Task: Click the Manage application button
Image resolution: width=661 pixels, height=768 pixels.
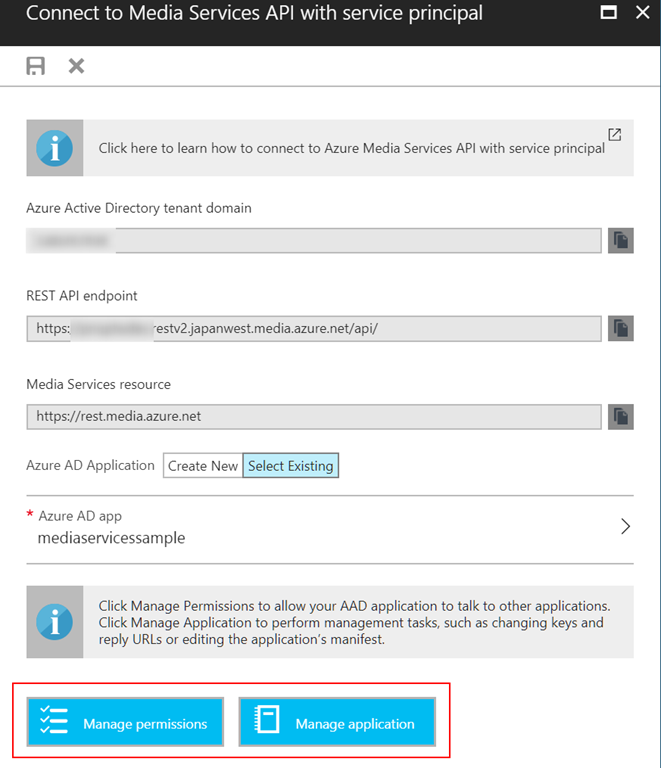Action: click(337, 722)
